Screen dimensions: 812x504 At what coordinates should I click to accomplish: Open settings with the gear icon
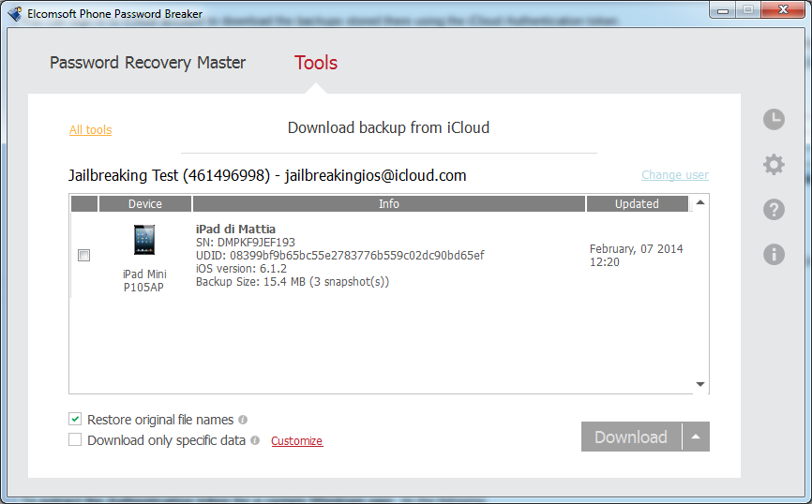[x=774, y=165]
